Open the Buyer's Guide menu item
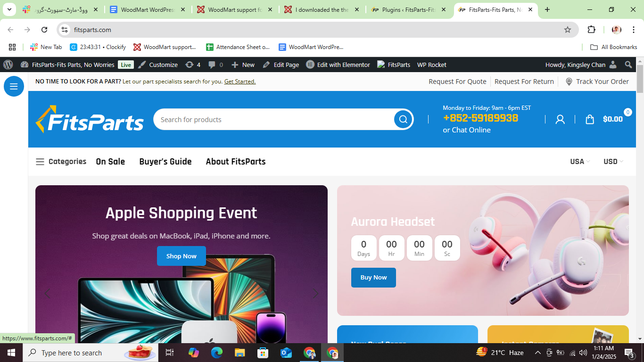This screenshot has width=644, height=362. [165, 162]
